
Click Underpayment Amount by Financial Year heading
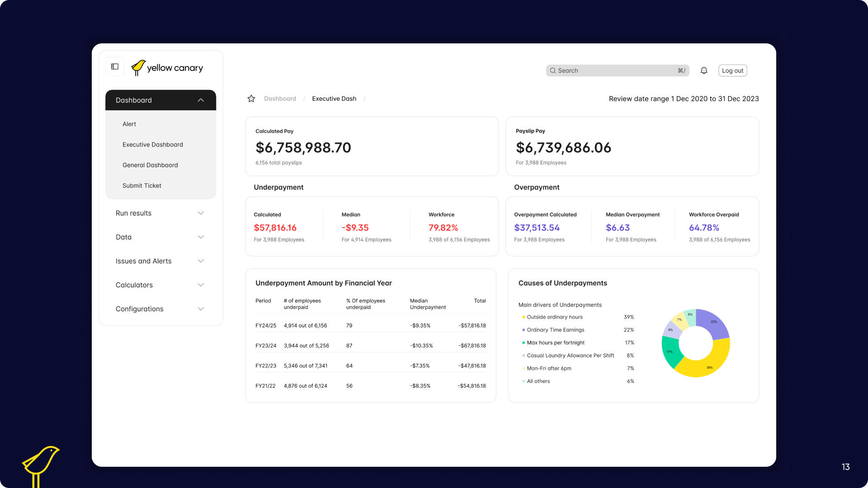323,283
